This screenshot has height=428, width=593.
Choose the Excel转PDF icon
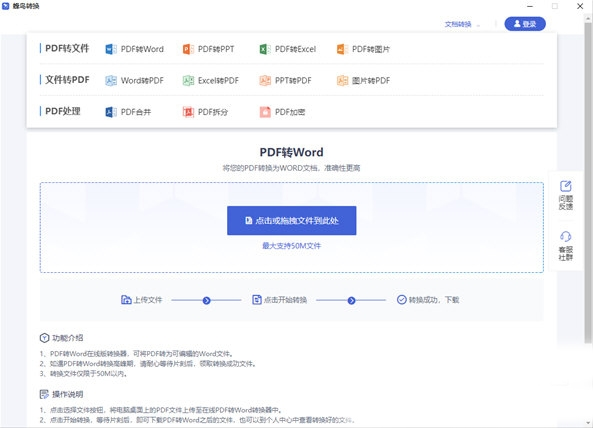click(188, 81)
